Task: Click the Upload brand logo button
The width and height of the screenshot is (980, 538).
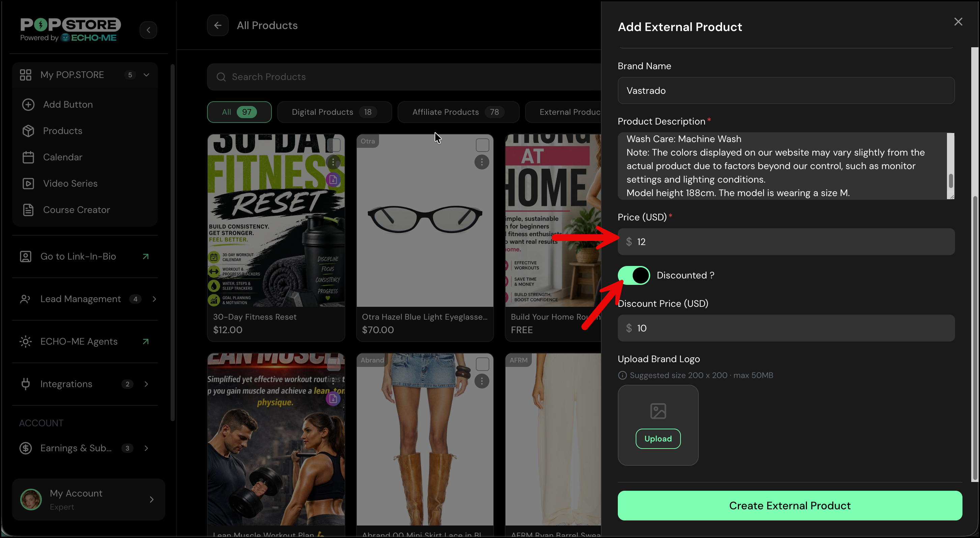Action: pos(658,439)
